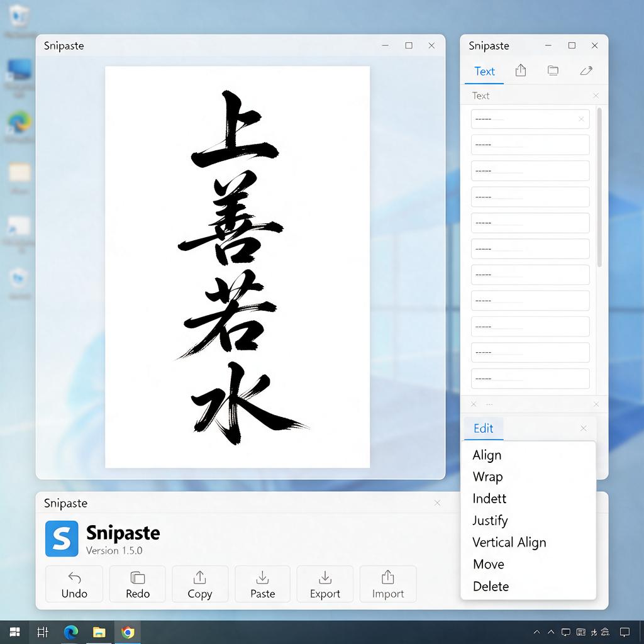Open Google Chrome from the taskbar
This screenshot has height=644, width=644.
[x=127, y=632]
